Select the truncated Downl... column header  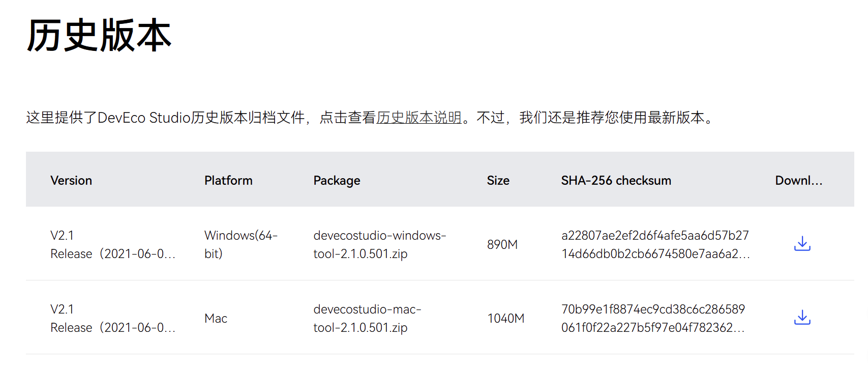point(798,181)
